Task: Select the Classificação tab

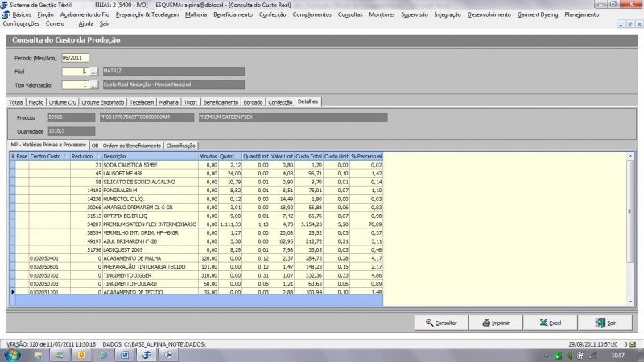Action: (180, 146)
